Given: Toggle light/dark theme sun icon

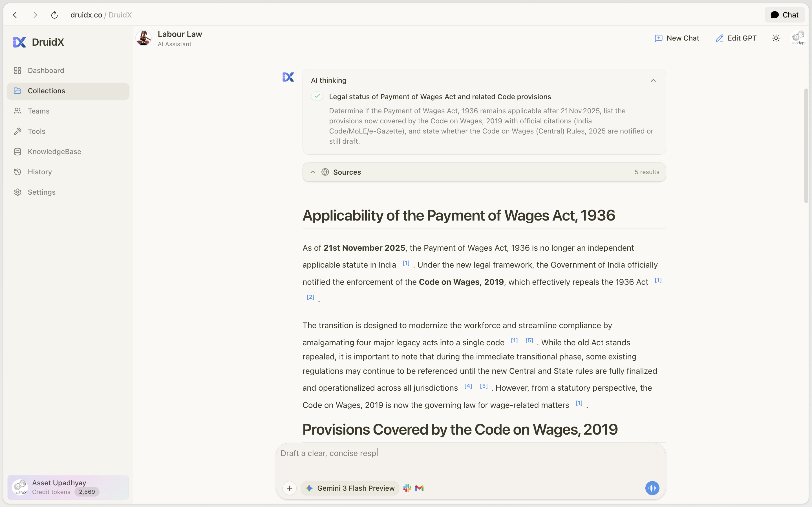Looking at the screenshot, I should click(776, 38).
